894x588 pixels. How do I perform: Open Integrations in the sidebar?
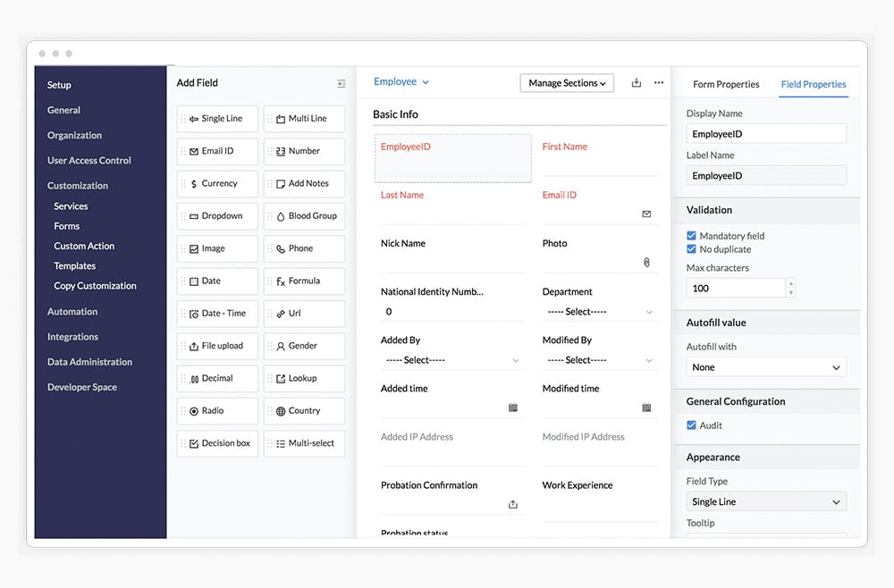point(73,337)
